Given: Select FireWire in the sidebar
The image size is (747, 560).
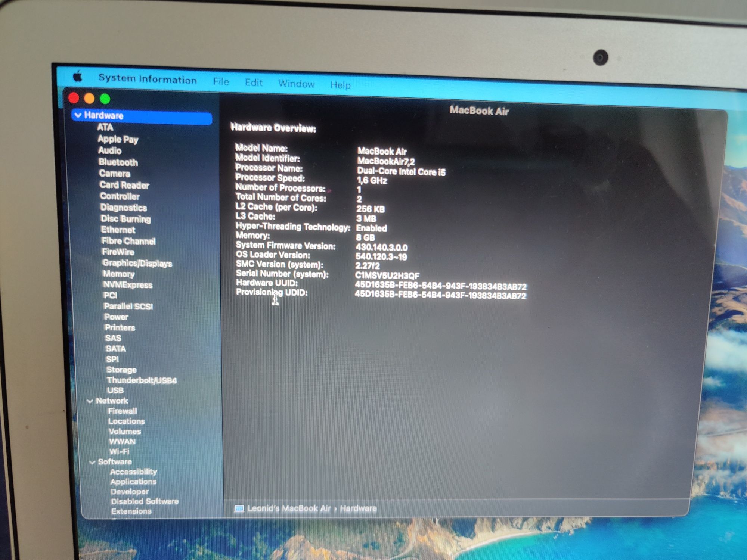Looking at the screenshot, I should tap(118, 252).
